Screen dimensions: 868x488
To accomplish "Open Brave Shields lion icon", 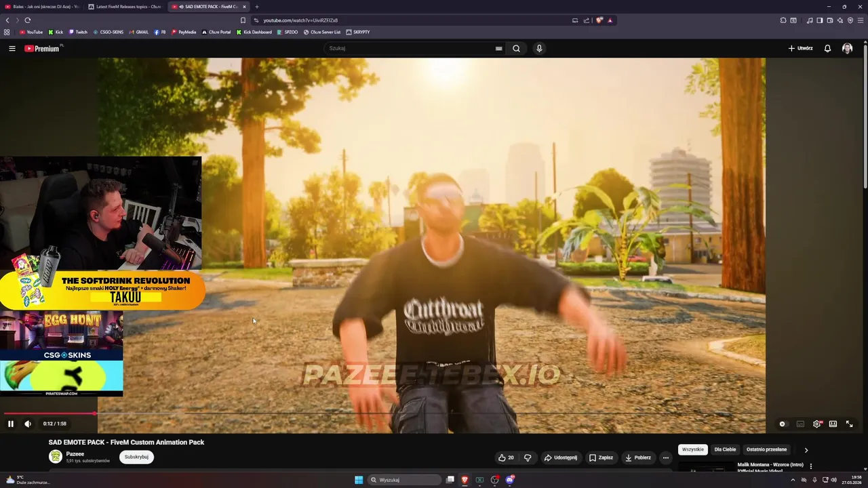I will [599, 20].
